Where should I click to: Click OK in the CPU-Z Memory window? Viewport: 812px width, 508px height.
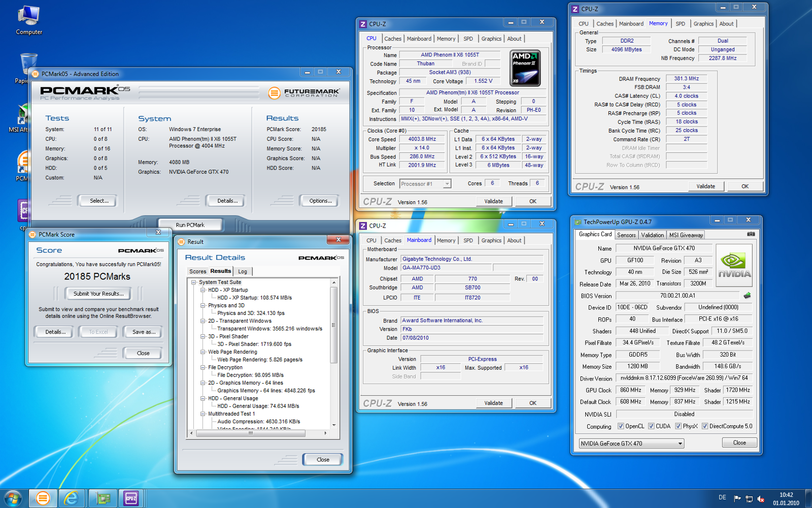pyautogui.click(x=745, y=186)
